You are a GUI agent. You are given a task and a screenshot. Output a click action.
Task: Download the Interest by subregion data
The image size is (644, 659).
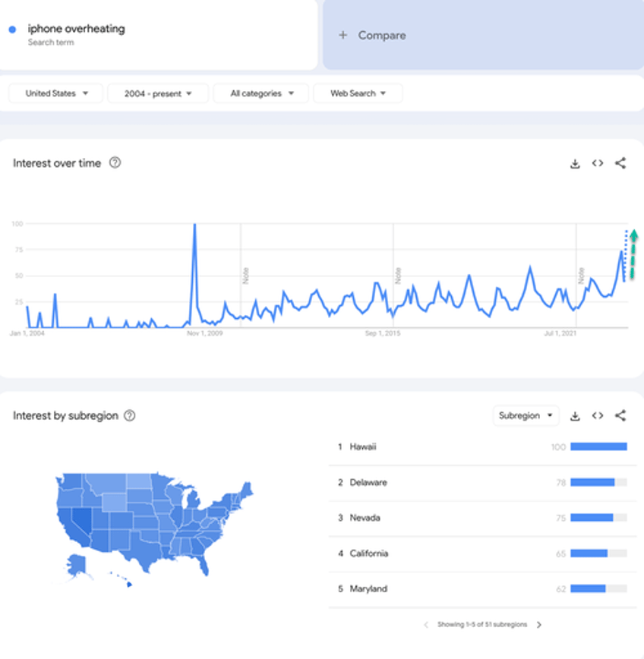pos(575,416)
